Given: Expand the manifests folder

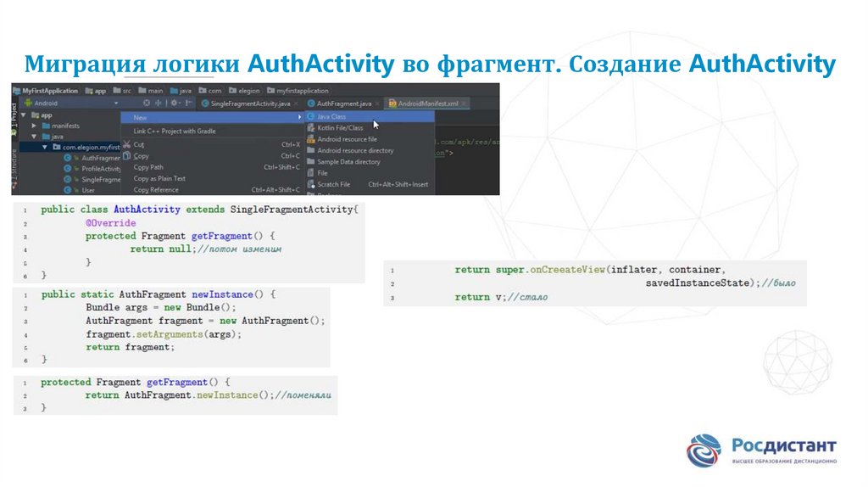Looking at the screenshot, I should tap(34, 126).
